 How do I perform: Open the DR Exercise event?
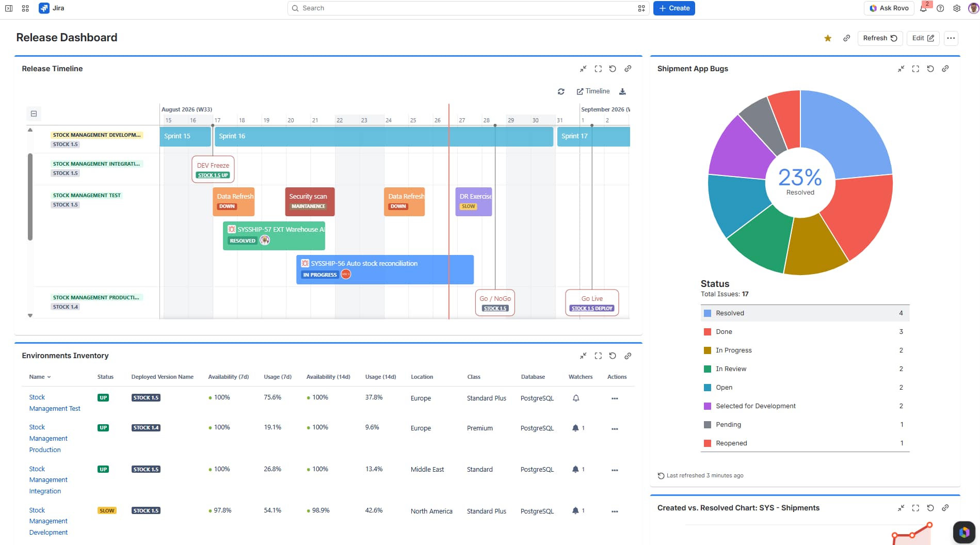(474, 201)
